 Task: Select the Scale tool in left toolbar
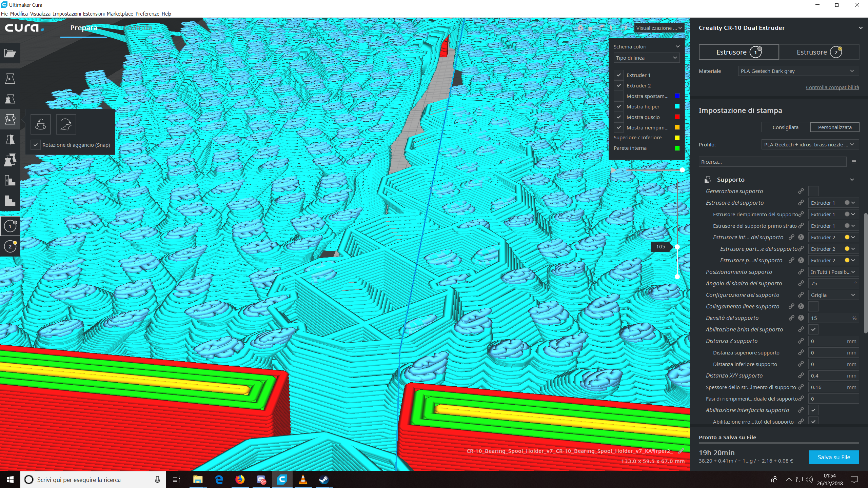tap(10, 99)
